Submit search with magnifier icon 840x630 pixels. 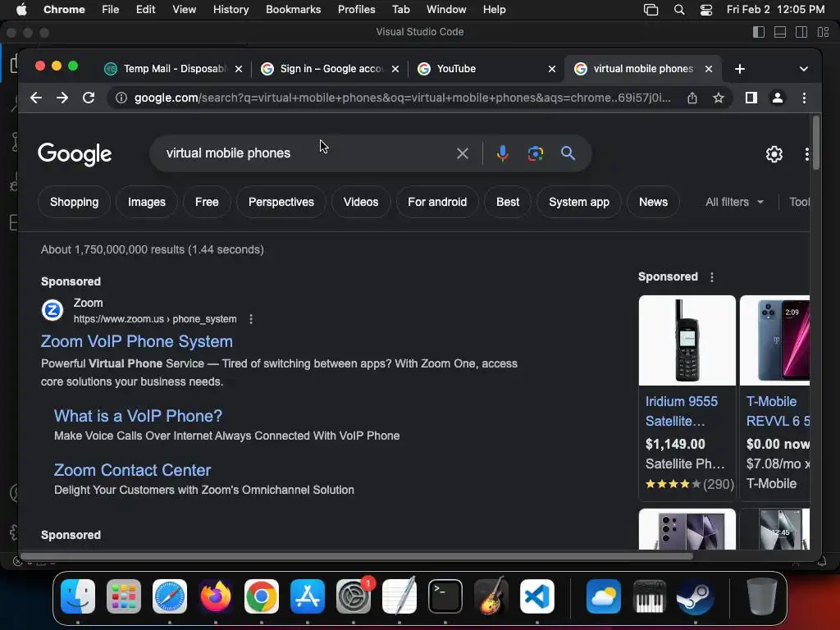pos(568,153)
